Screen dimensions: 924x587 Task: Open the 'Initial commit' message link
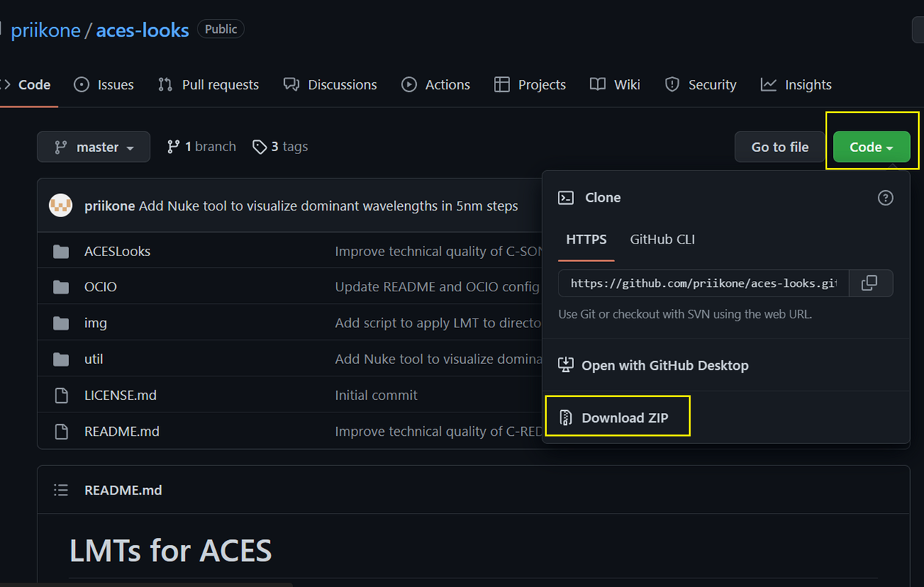[376, 395]
